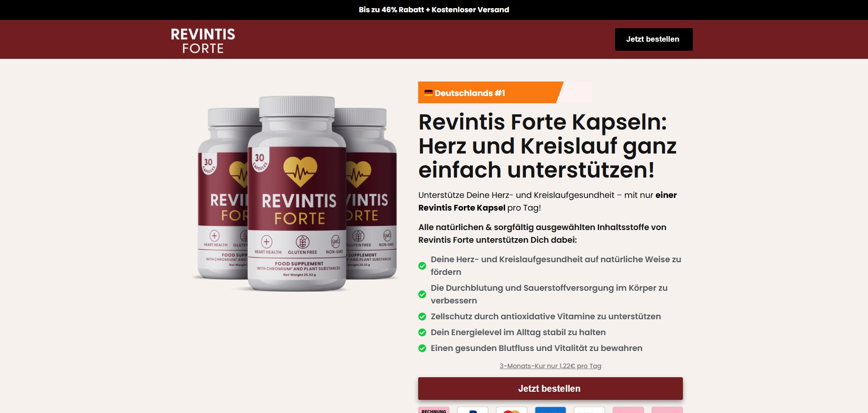Click the golden heart icon on center bottle
Screen dimensions: 868x413
coord(300,172)
